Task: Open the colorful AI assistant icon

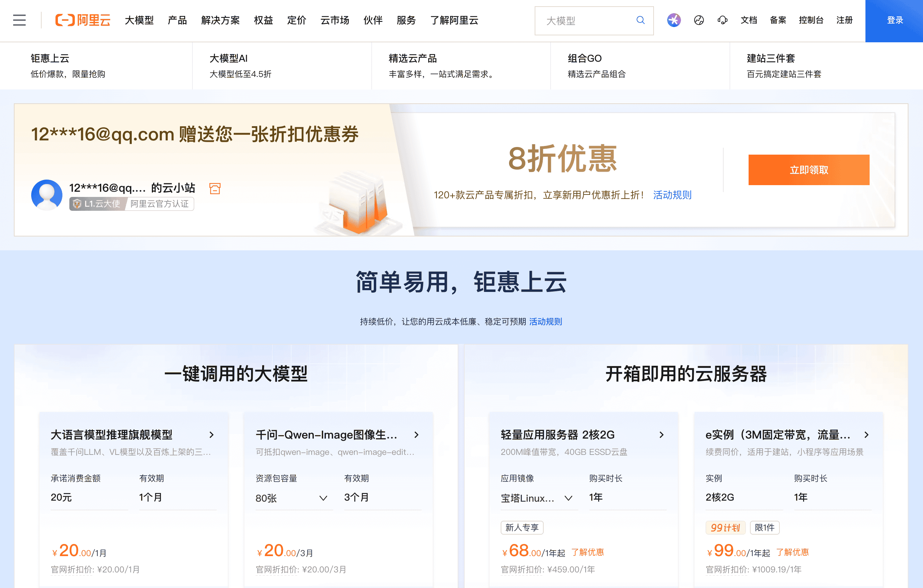Action: (673, 20)
